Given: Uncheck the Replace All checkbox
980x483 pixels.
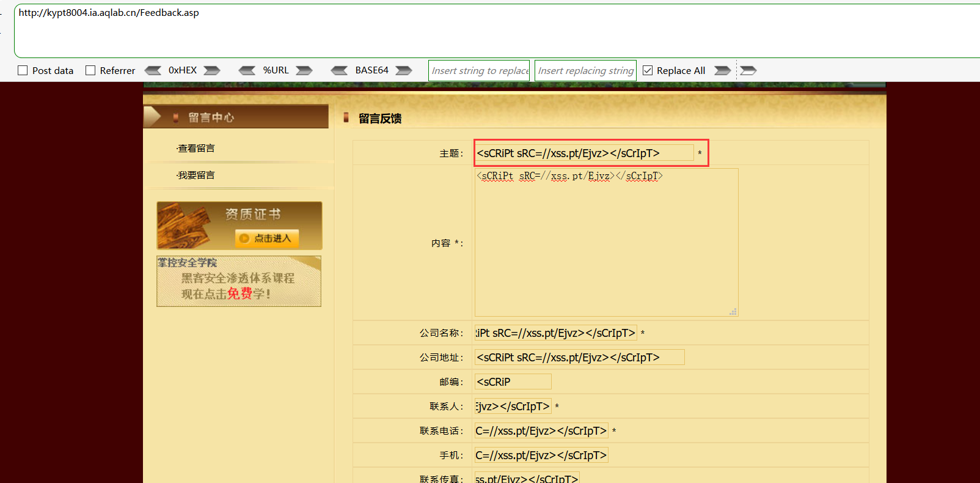Looking at the screenshot, I should click(x=648, y=70).
